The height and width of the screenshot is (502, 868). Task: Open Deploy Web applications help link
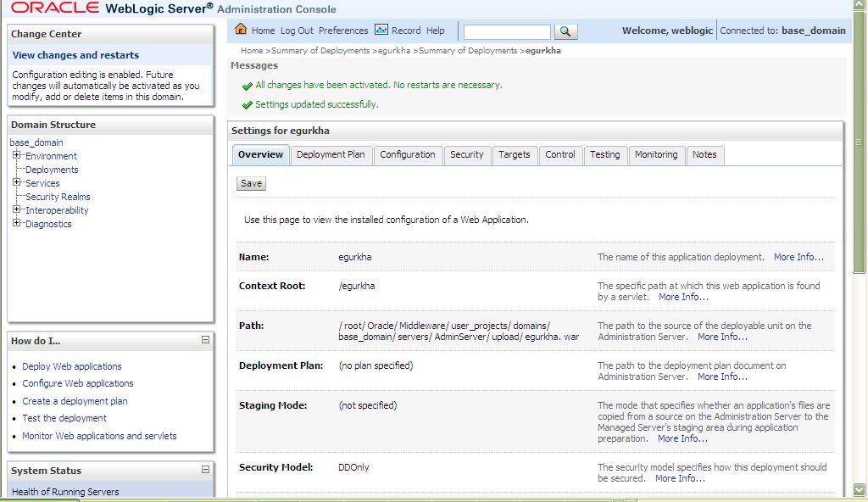pyautogui.click(x=71, y=366)
